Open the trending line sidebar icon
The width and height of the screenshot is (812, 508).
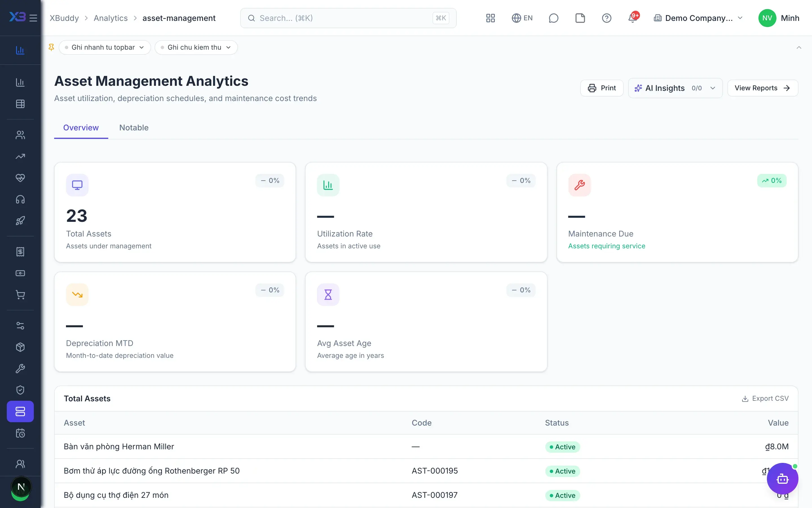[x=21, y=156]
